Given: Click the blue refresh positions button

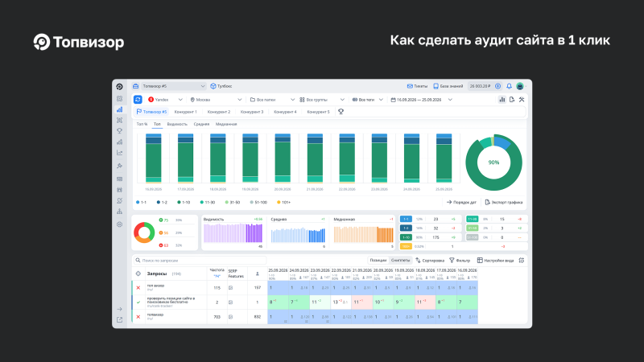Looking at the screenshot, I should (138, 99).
